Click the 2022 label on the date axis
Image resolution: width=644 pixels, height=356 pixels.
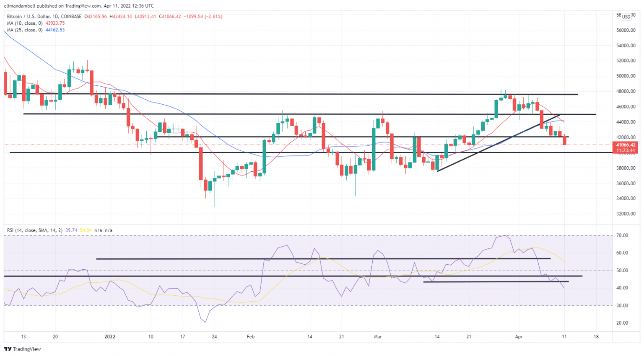110,337
